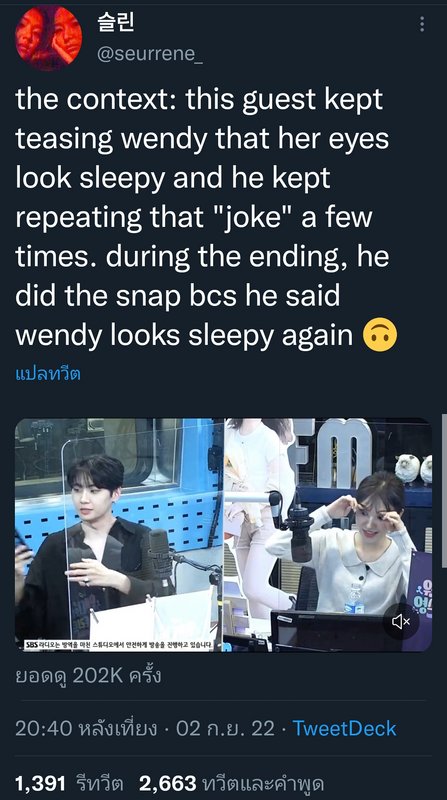Viewport: 447px width, 800px height.
Task: Click the tweet text about wendy
Action: 206,217
